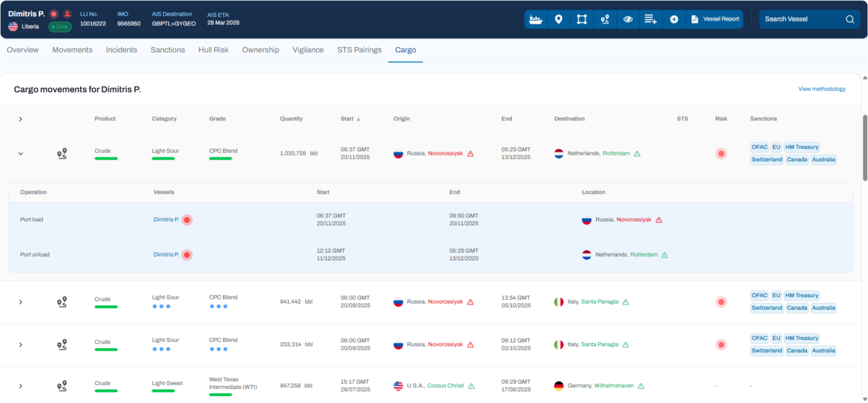The image size is (868, 403).
Task: Toggle sort order on the Start column
Action: [351, 119]
